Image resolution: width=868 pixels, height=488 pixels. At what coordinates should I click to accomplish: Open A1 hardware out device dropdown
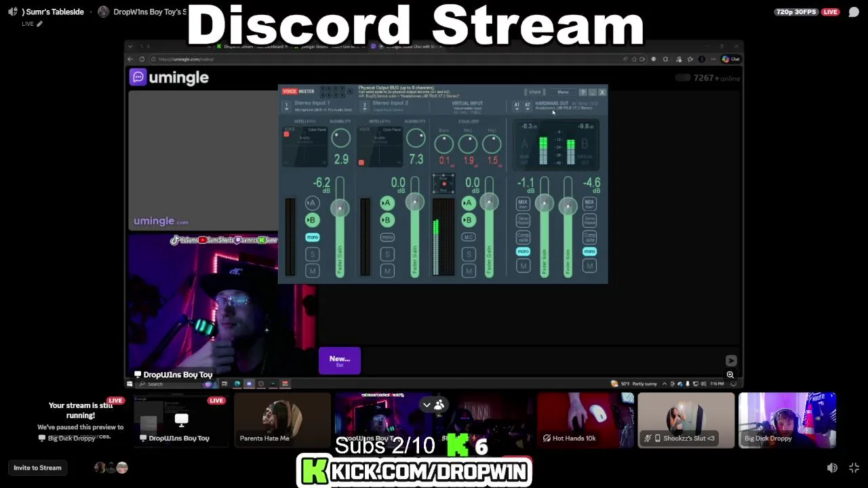click(x=516, y=106)
